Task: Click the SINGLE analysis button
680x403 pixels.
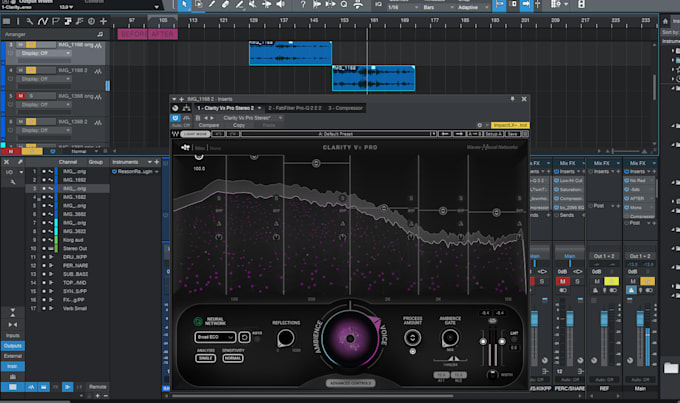Action: tap(206, 358)
